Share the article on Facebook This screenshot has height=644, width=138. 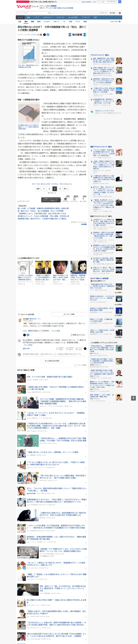[x=48, y=35]
